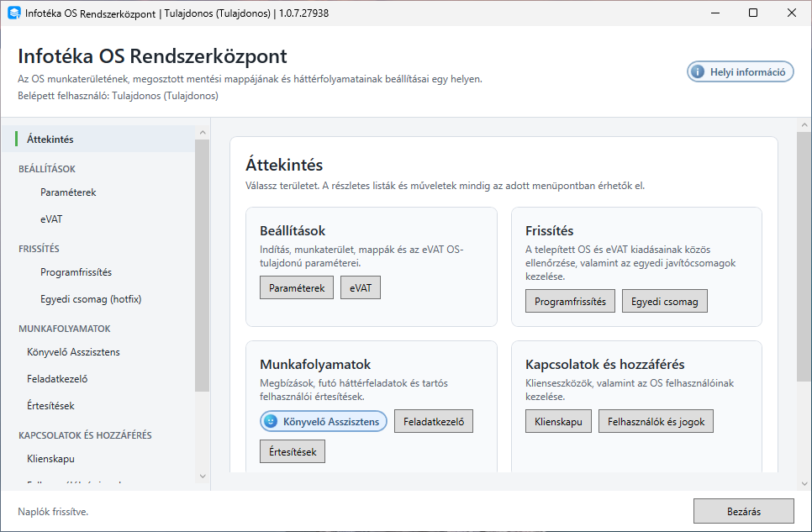Click Feladatkezelő button in Munkafolyamatok card
812x532 pixels.
(x=434, y=422)
